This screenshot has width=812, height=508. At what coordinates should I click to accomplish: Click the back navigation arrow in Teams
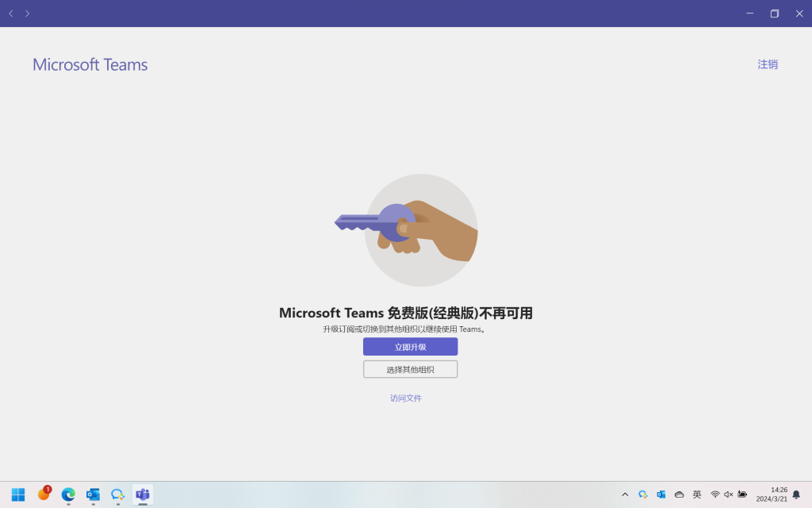[x=10, y=13]
